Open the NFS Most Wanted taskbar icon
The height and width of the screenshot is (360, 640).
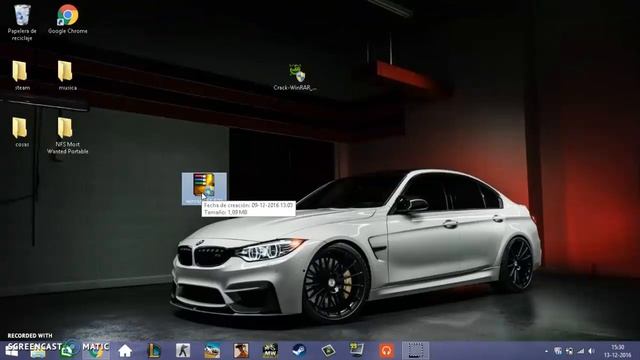pos(270,351)
